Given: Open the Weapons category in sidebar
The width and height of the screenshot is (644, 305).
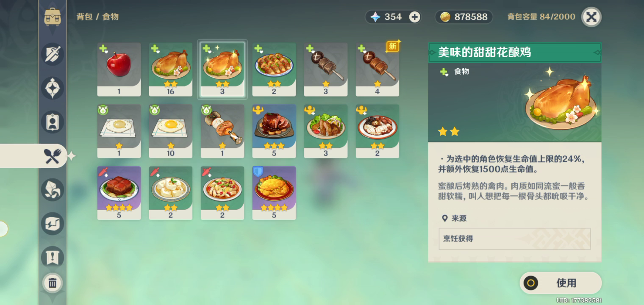Looking at the screenshot, I should click(53, 54).
